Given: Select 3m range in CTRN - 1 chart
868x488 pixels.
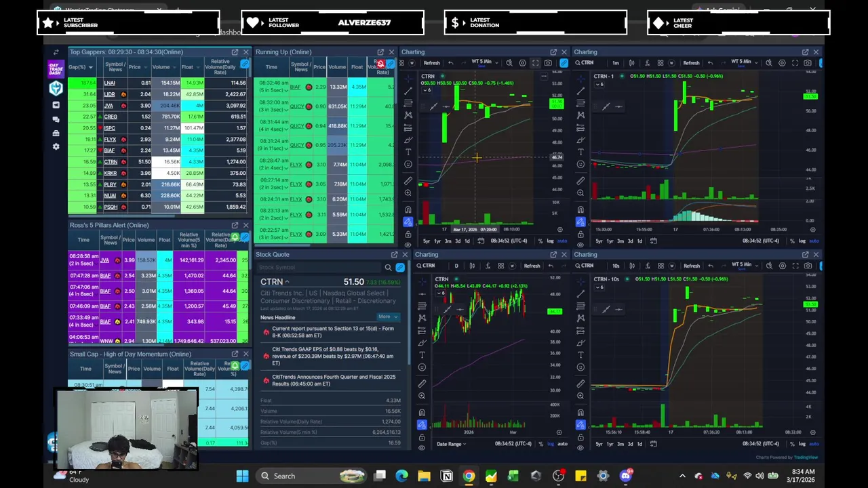Looking at the screenshot, I should pos(620,241).
